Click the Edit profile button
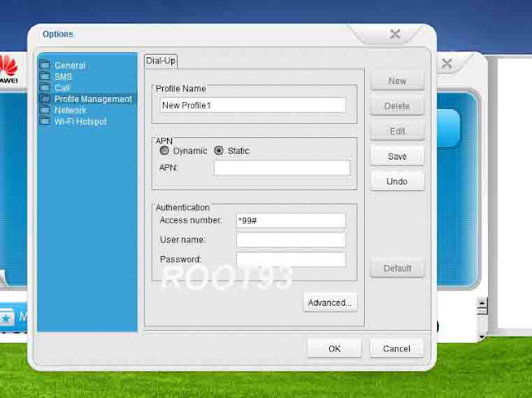The image size is (532, 398). pyautogui.click(x=397, y=131)
